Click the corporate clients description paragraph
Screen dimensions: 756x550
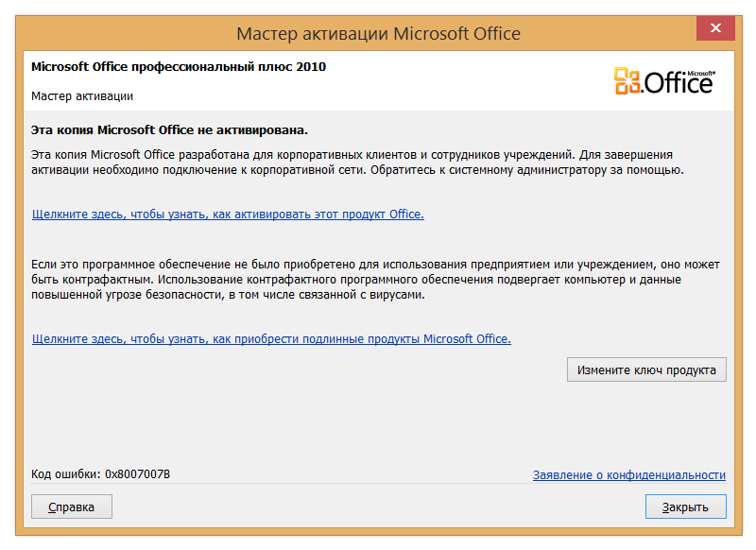click(357, 163)
